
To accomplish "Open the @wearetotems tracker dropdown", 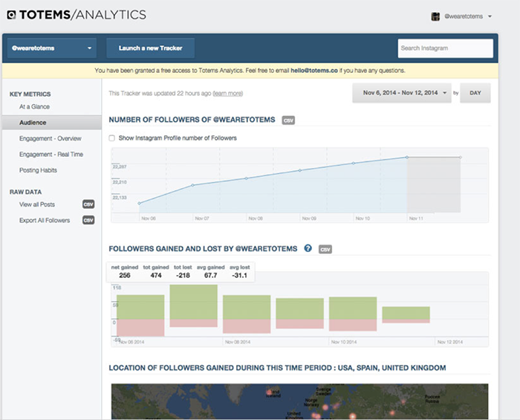I will coord(51,49).
